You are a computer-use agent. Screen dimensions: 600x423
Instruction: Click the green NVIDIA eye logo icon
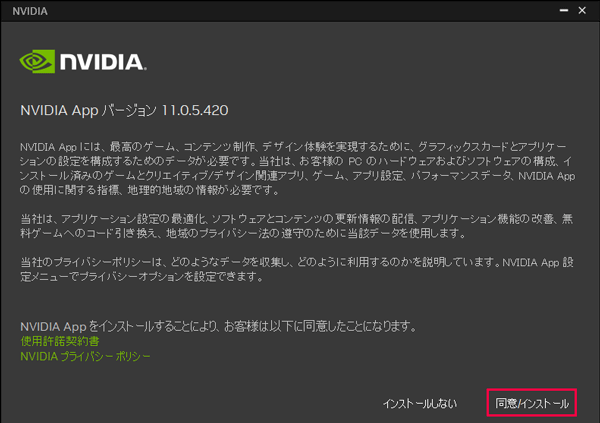coord(37,61)
